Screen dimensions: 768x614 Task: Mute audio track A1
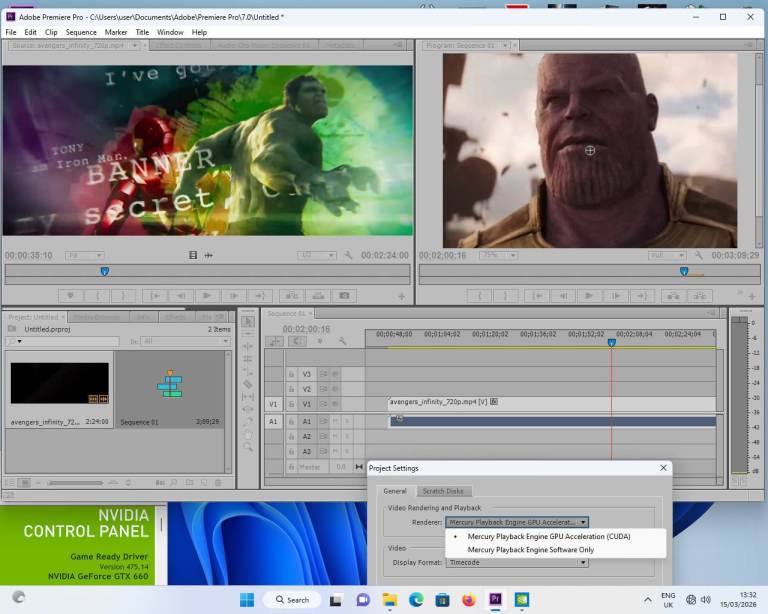pos(335,421)
